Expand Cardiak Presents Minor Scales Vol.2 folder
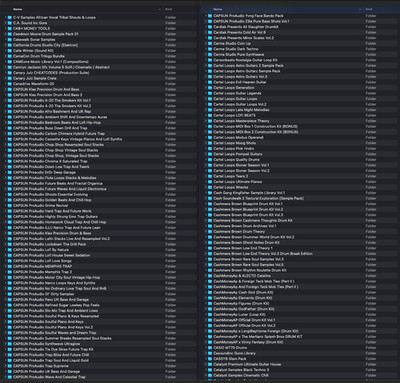The image size is (400, 383). [206, 38]
